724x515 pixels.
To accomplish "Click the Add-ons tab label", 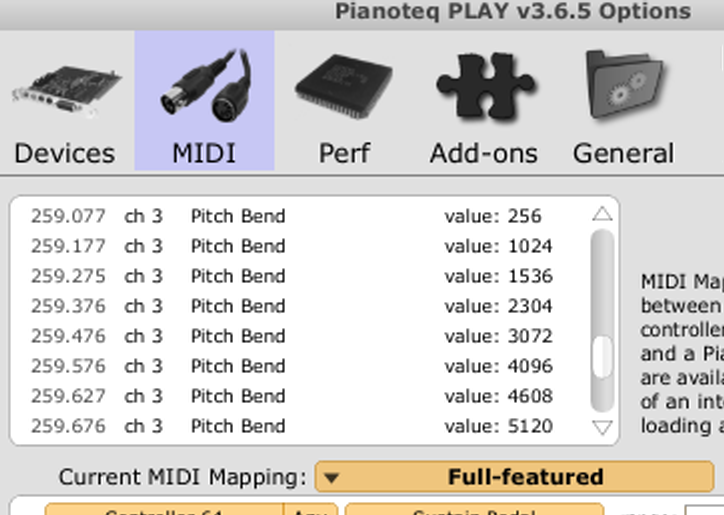I will 483,153.
